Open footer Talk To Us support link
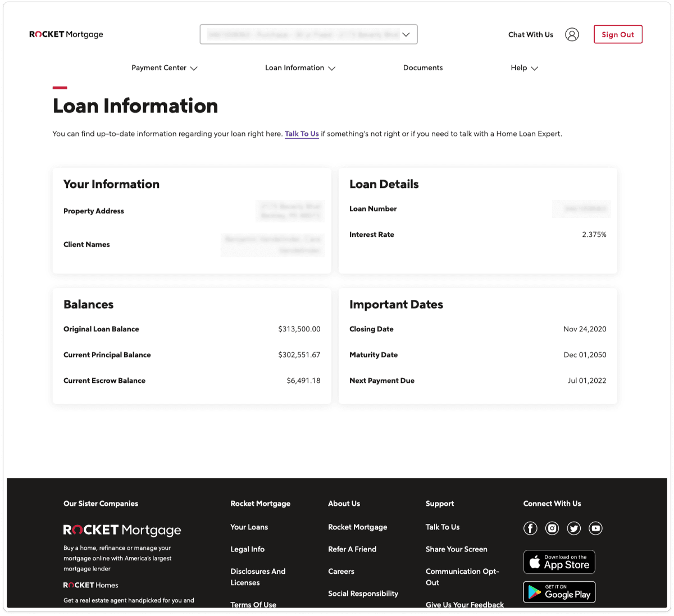Image resolution: width=674 pixels, height=616 pixels. 443,527
